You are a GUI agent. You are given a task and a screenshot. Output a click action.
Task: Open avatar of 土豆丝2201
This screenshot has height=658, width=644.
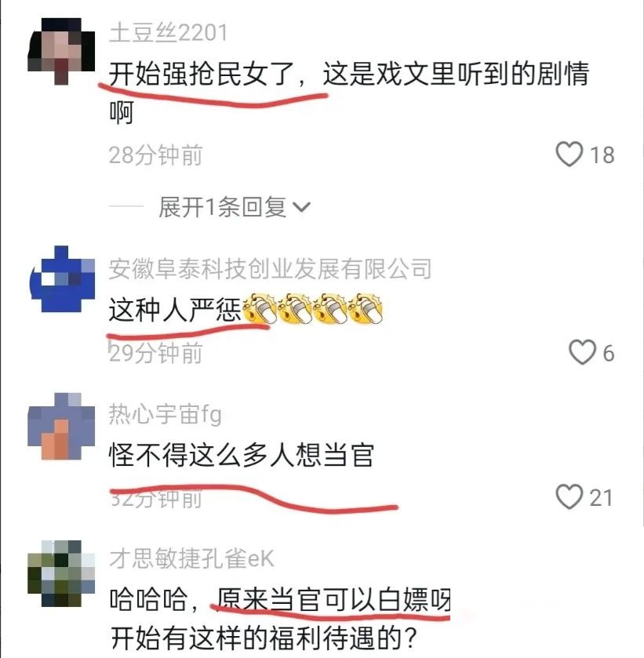pos(61,52)
